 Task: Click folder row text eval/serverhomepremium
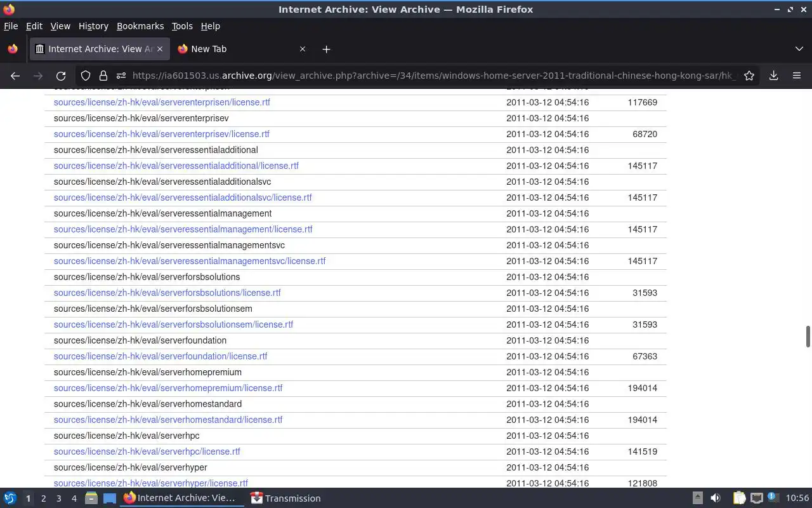[148, 372]
